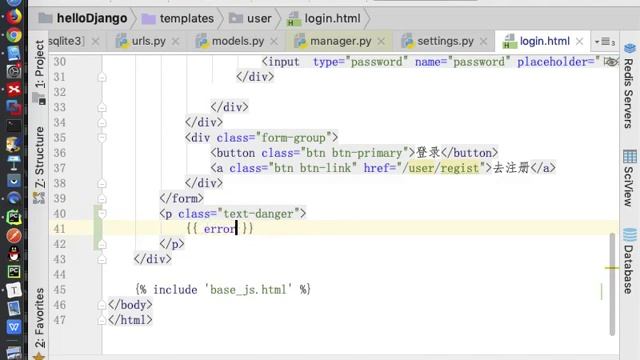This screenshot has height=360, width=640.
Task: Open the orange-red round dock icon
Action: click(14, 235)
